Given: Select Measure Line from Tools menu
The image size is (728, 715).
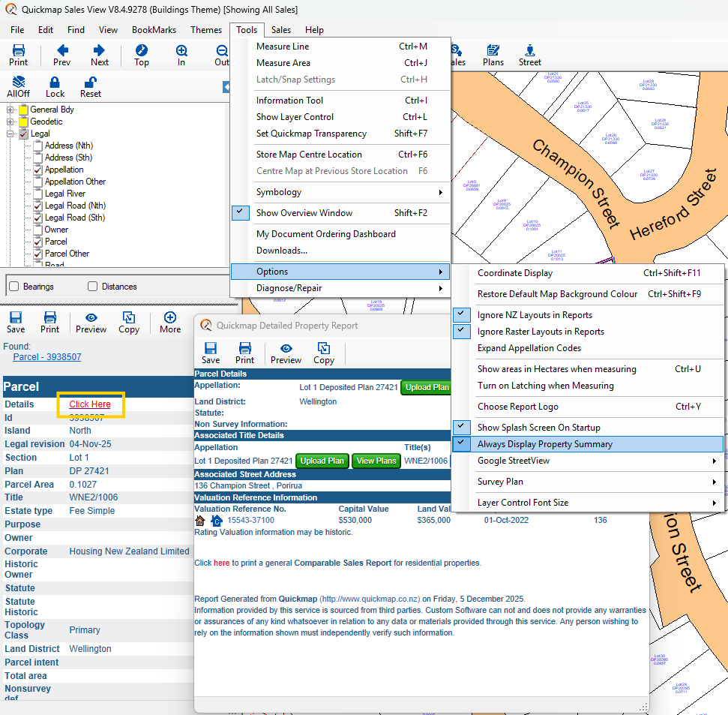Looking at the screenshot, I should [283, 47].
